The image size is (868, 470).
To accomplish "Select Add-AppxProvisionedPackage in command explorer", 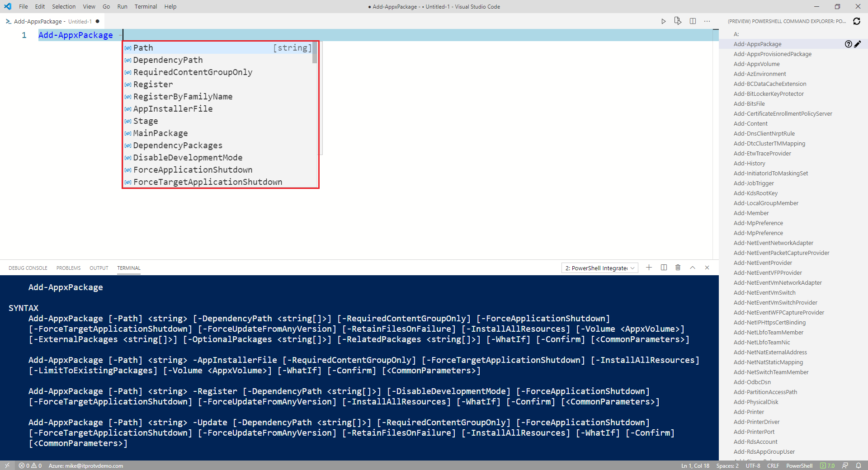I will [772, 54].
